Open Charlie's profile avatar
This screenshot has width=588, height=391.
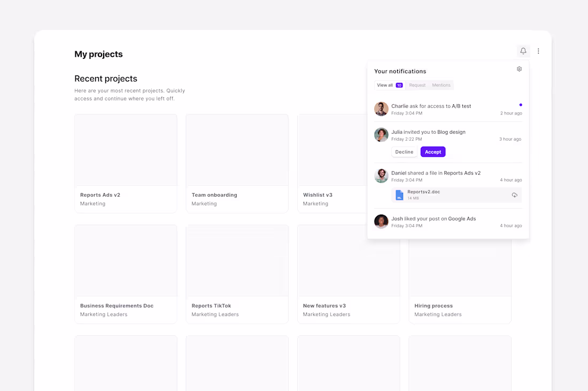pyautogui.click(x=381, y=109)
